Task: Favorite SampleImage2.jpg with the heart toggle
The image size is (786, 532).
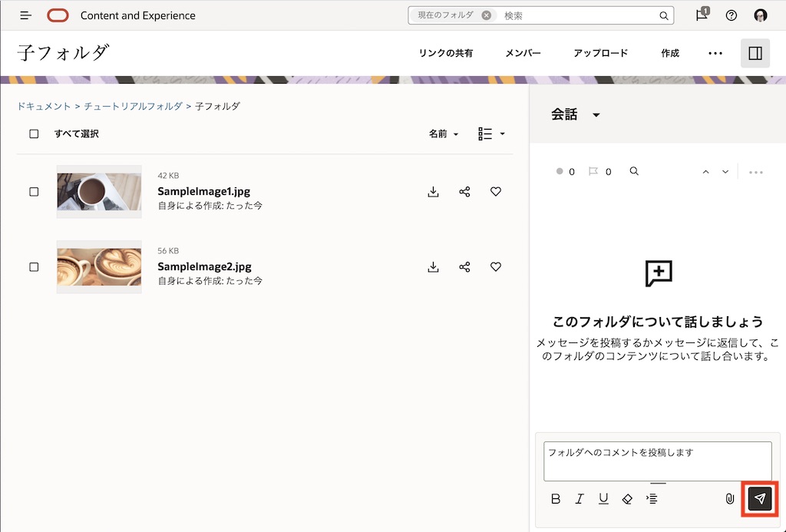Action: pos(496,267)
